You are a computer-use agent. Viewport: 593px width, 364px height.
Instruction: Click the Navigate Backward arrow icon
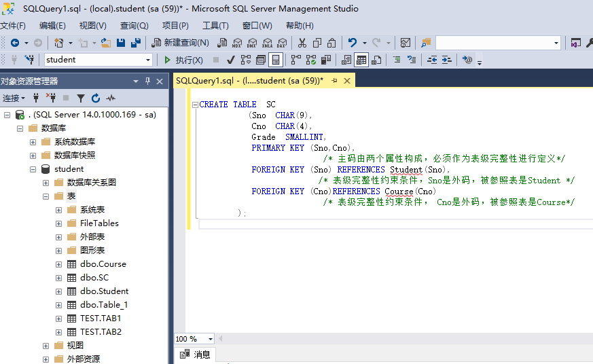15,43
